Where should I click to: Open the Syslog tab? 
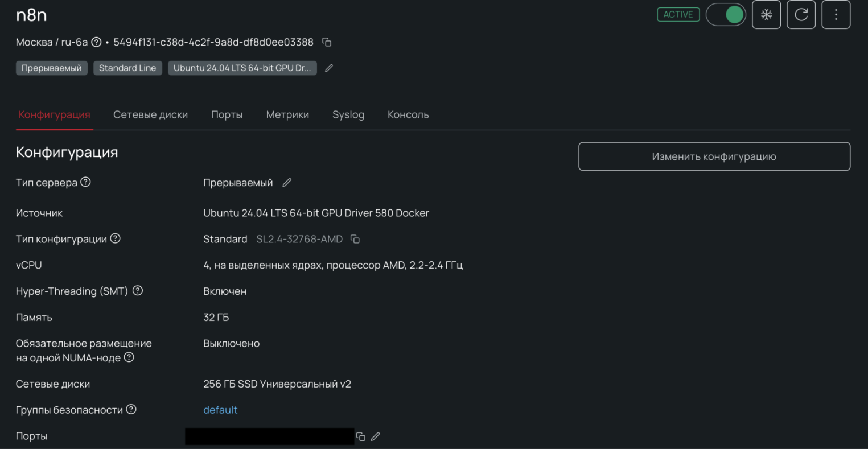tap(348, 114)
